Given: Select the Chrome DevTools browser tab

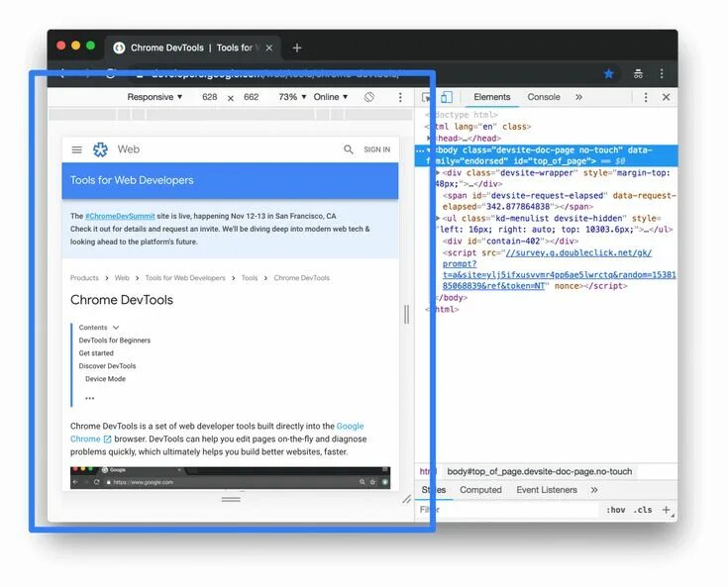Looking at the screenshot, I should (192, 48).
